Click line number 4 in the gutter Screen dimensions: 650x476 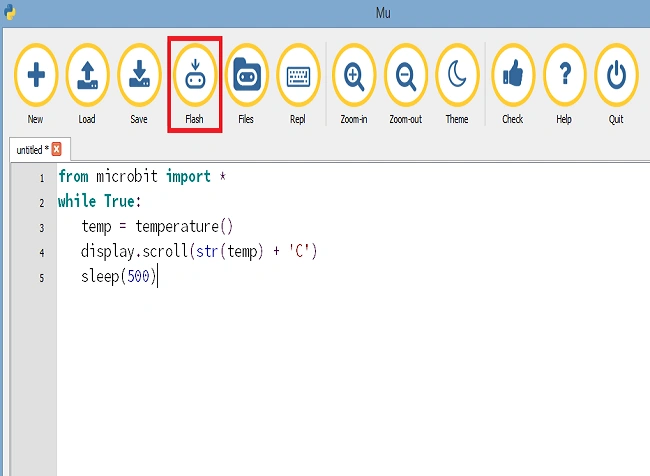tap(42, 253)
